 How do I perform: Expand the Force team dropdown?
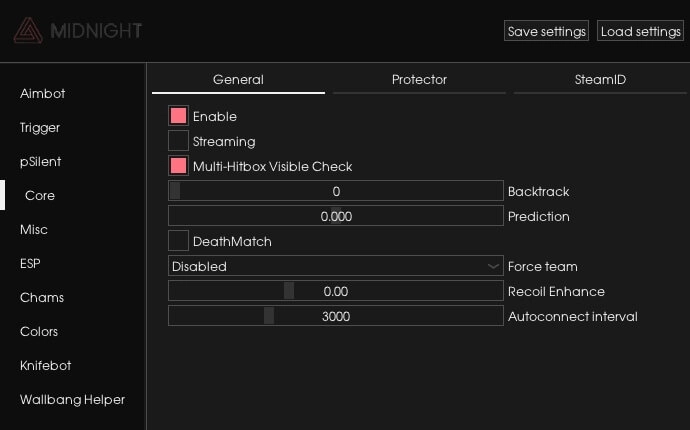(335, 266)
